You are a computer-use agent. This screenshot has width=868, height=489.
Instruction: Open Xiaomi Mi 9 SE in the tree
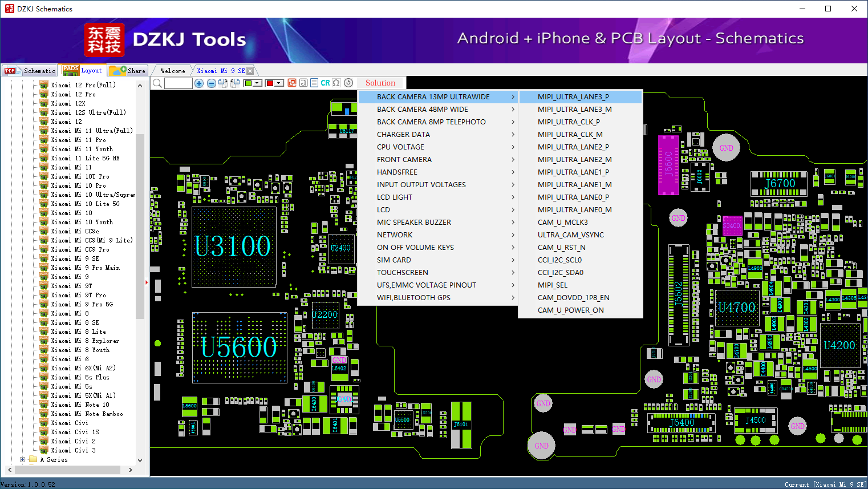pos(75,258)
